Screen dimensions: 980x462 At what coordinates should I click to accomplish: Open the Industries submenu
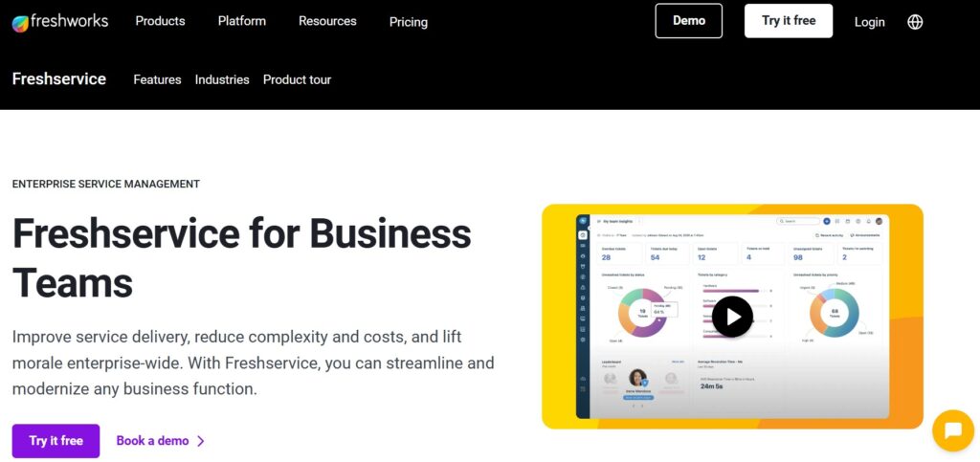(x=222, y=80)
